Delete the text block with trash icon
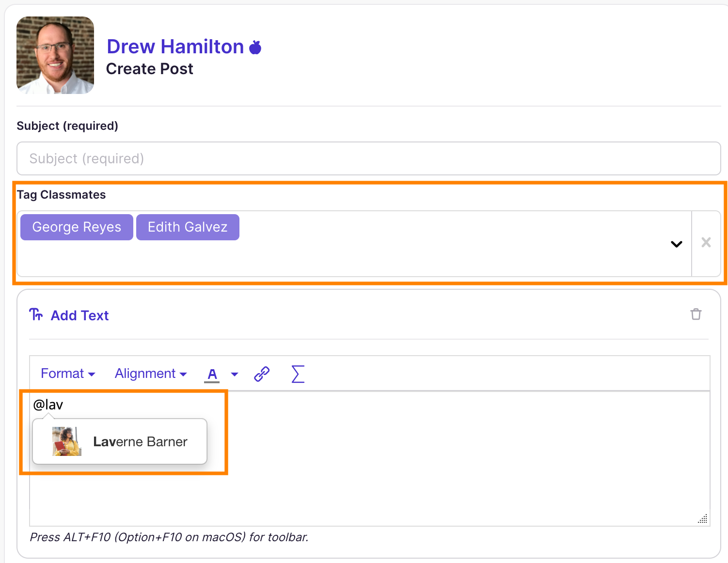 coord(696,314)
